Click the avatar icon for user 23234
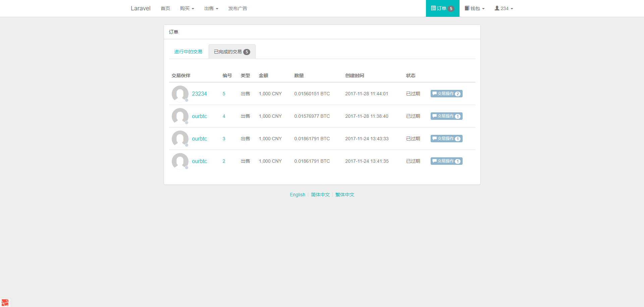 tap(180, 94)
